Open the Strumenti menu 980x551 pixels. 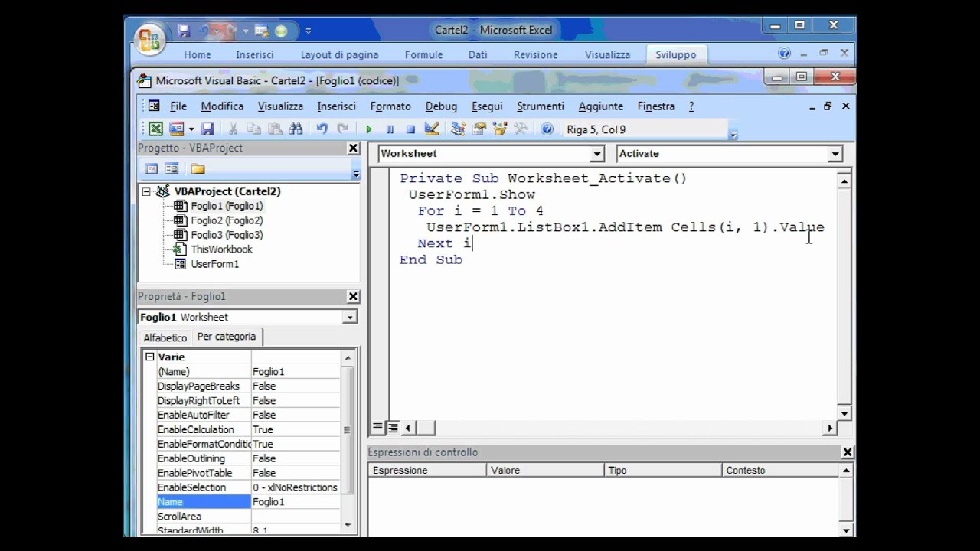pos(541,106)
